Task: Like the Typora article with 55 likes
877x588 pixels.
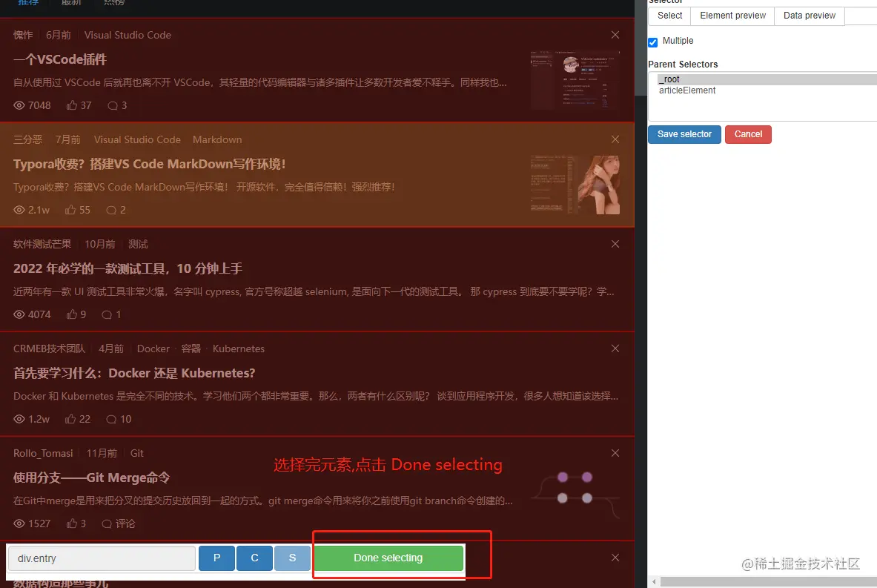Action: [78, 210]
